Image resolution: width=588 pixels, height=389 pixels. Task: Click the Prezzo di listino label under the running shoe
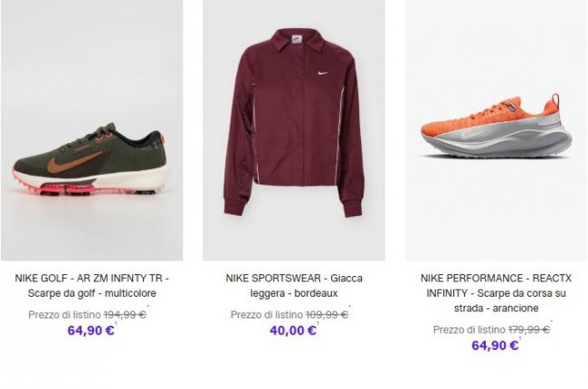[x=469, y=329]
